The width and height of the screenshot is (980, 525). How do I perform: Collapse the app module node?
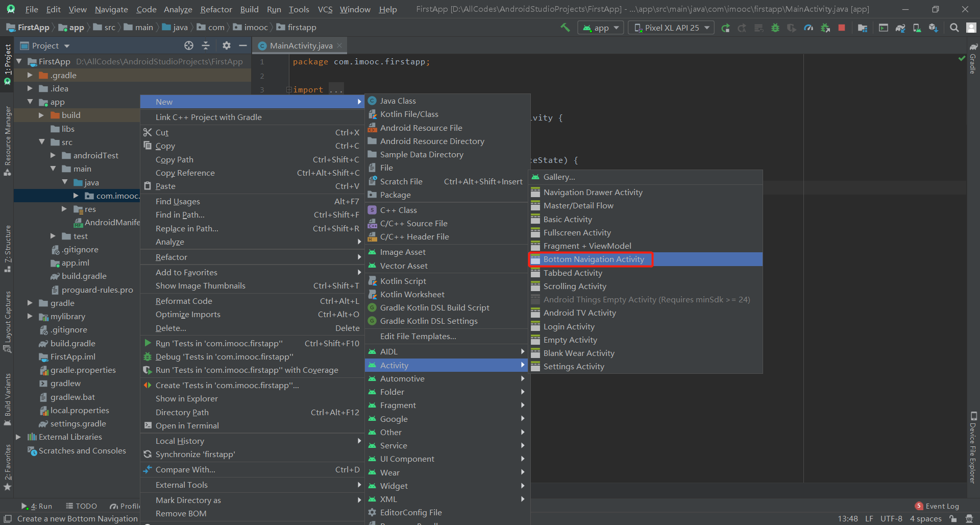click(30, 102)
